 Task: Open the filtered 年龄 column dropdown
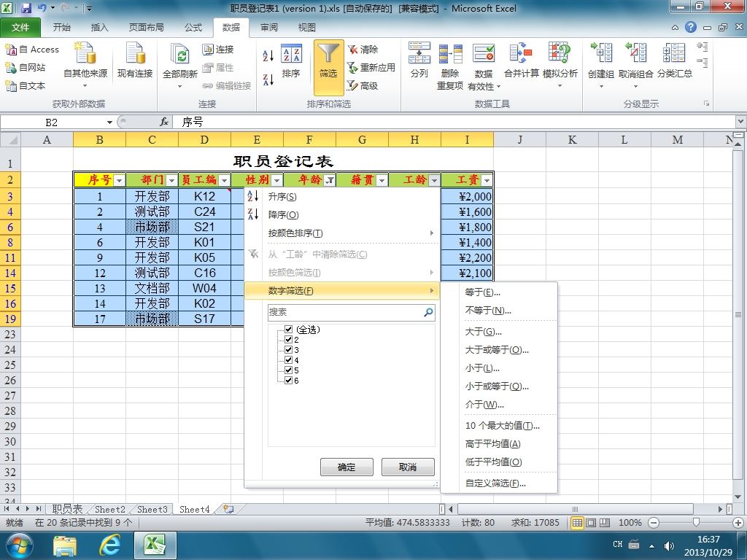pyautogui.click(x=329, y=181)
